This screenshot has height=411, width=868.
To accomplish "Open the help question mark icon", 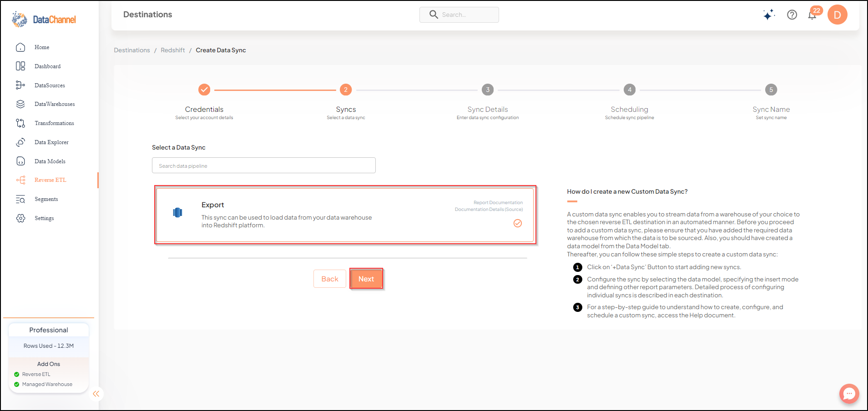I will (x=792, y=15).
